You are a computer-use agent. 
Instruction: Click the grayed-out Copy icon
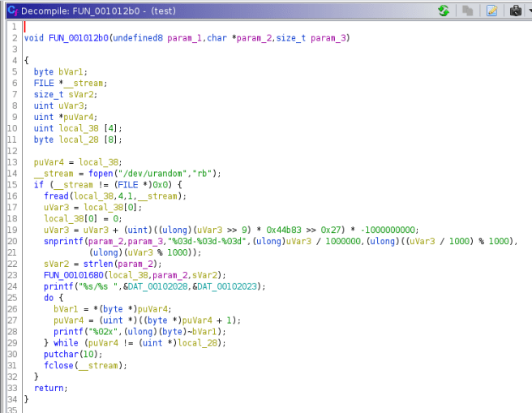[467, 11]
